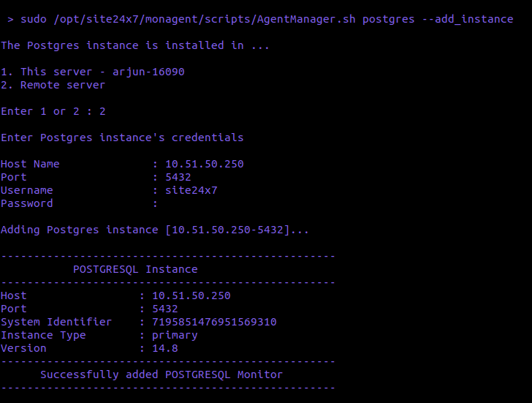532x403 pixels.
Task: Click the site24x7 Username value
Action: pyautogui.click(x=191, y=190)
